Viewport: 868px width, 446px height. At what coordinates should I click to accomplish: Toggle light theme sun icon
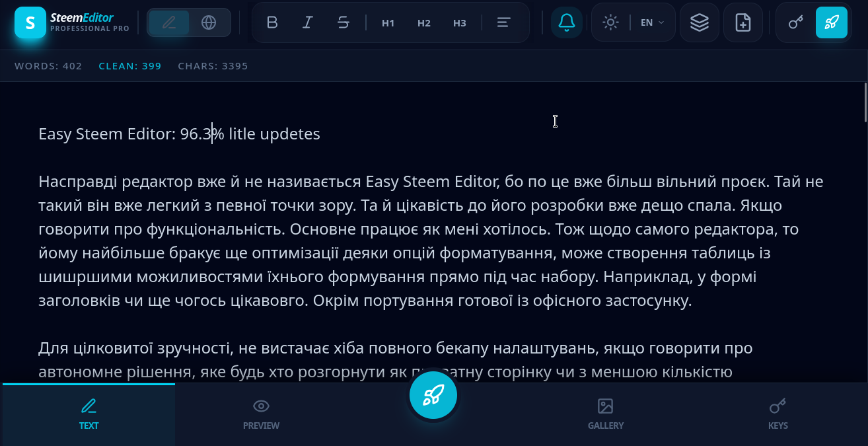pos(611,22)
